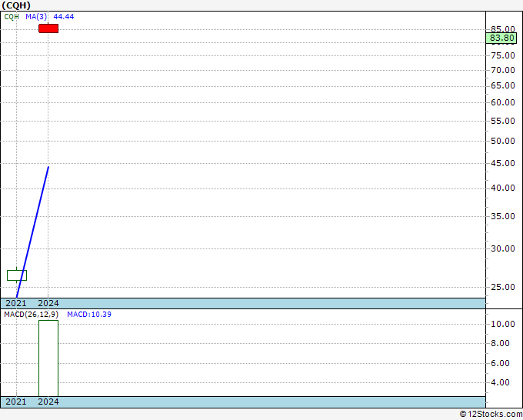The width and height of the screenshot is (523, 420).
Task: Click the 75.00 price axis label
Action: pos(503,55)
